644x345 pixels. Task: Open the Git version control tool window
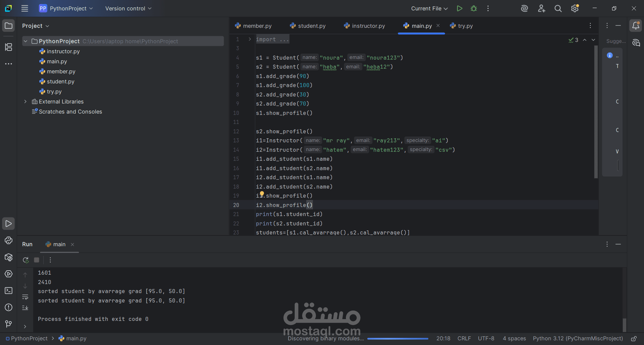click(x=9, y=324)
